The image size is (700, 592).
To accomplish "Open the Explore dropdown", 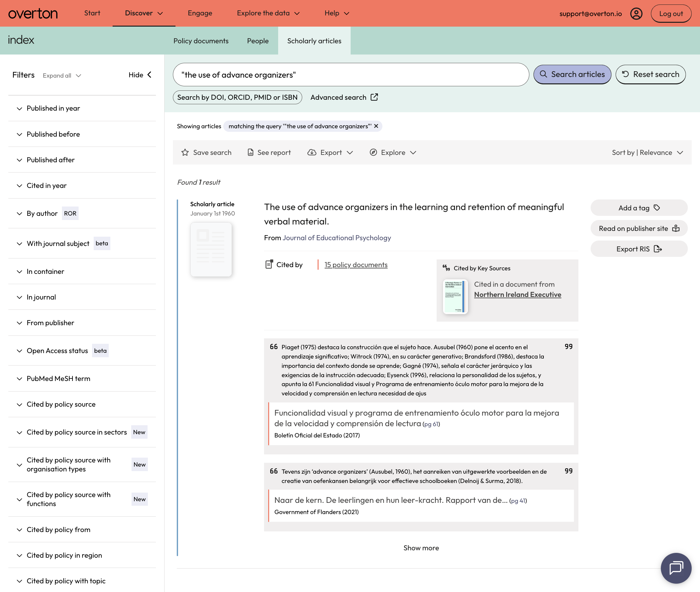I will [x=393, y=152].
